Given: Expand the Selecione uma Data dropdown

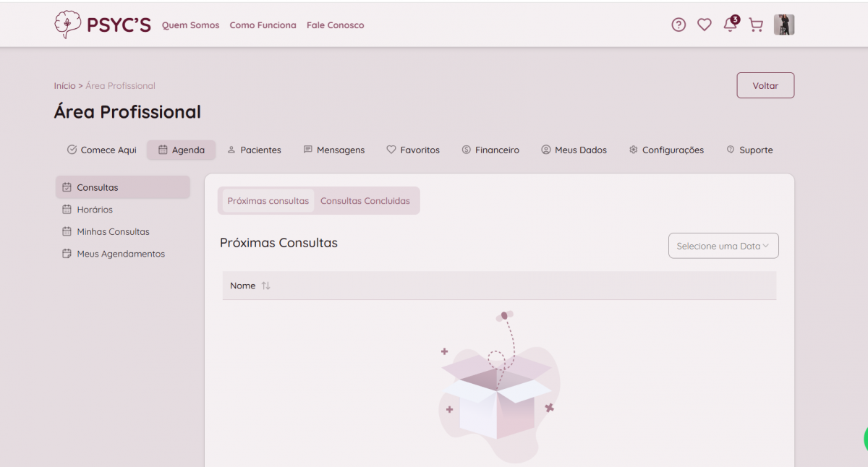Looking at the screenshot, I should tap(723, 246).
